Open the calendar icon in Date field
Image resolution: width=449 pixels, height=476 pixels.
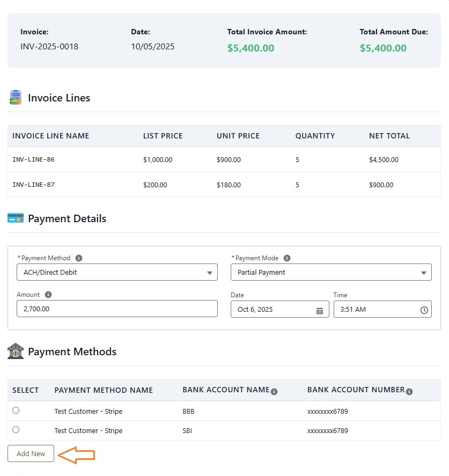[x=320, y=310]
